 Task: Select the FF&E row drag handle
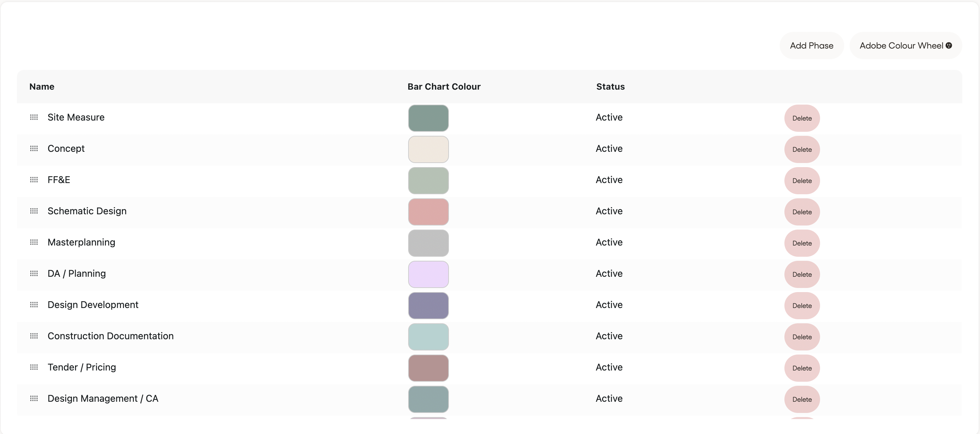pyautogui.click(x=34, y=180)
